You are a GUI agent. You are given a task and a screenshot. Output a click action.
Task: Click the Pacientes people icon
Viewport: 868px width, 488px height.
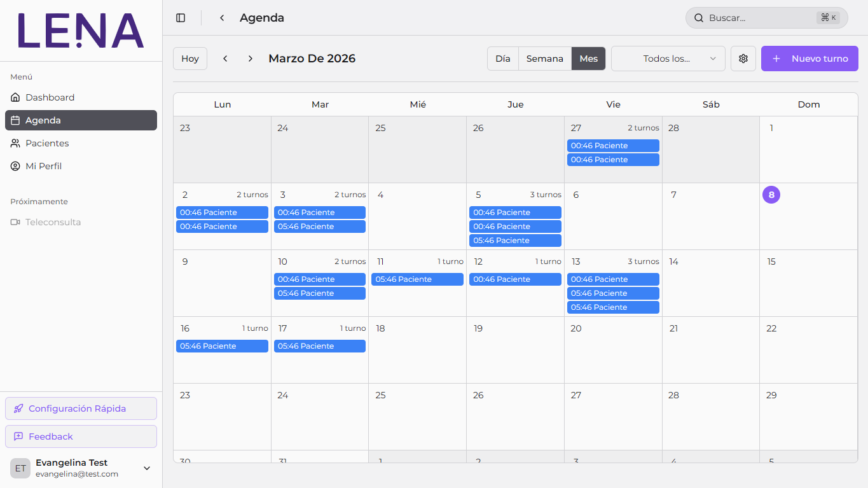tap(15, 143)
